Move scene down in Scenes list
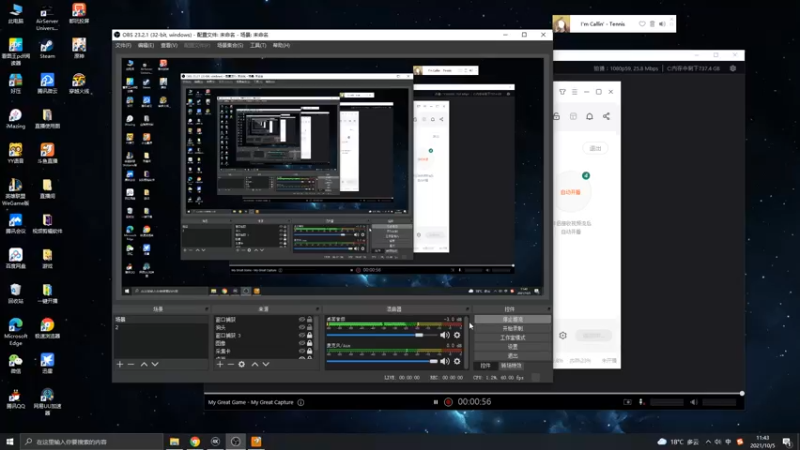 155,364
